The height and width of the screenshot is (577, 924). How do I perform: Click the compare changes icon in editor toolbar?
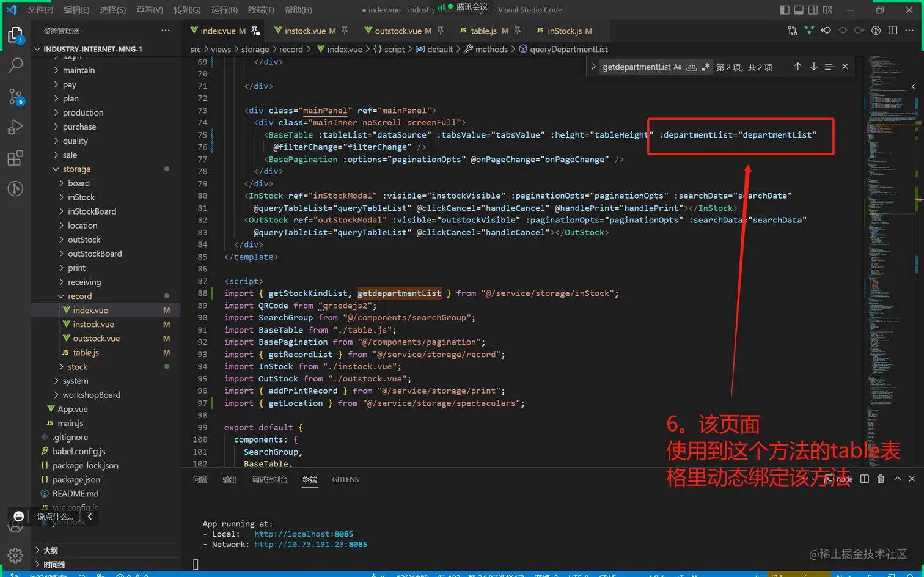click(793, 31)
